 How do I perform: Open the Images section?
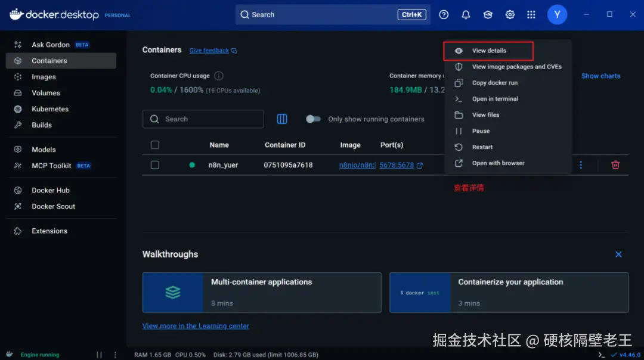(x=61, y=77)
